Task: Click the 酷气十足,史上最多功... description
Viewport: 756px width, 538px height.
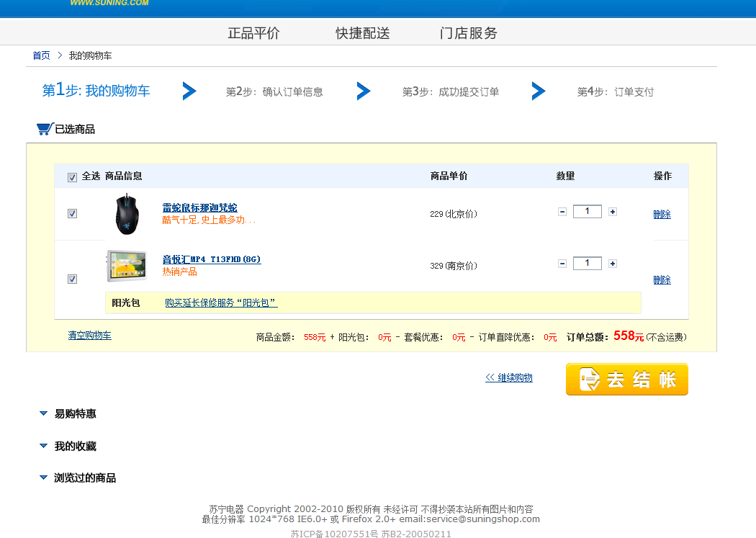Action: coord(209,220)
